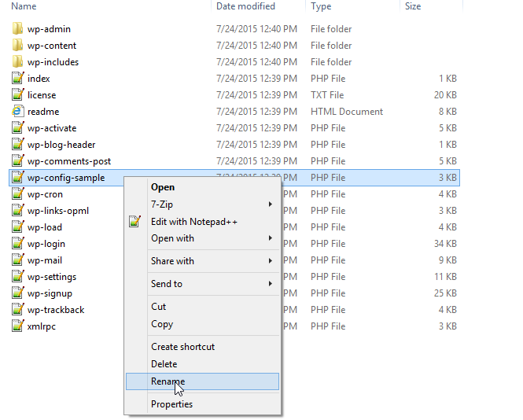
Task: Expand the 7-Zip submenu arrow
Action: tap(271, 204)
